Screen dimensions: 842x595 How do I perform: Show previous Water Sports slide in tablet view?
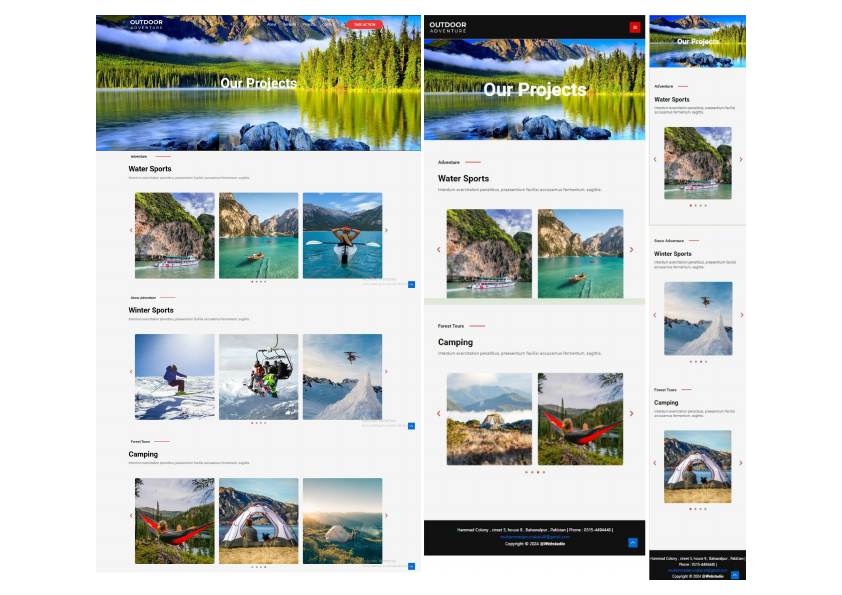click(439, 250)
